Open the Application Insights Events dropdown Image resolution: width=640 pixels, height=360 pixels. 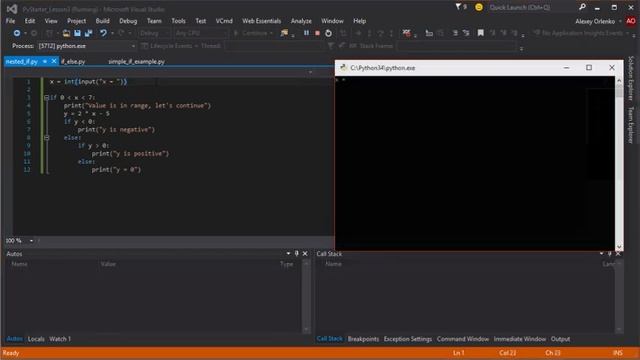(582, 33)
